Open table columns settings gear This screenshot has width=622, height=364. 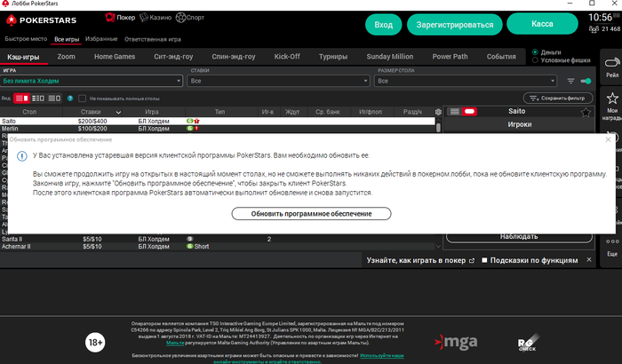coord(438,112)
